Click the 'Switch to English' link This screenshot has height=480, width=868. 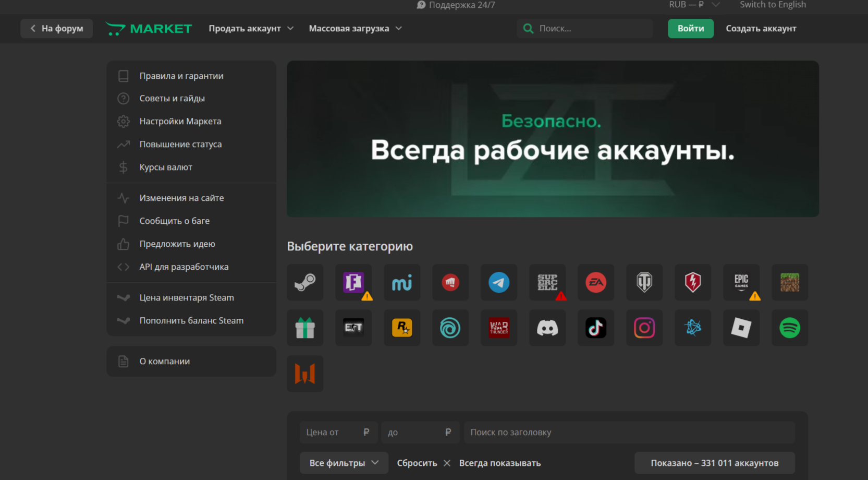coord(773,5)
